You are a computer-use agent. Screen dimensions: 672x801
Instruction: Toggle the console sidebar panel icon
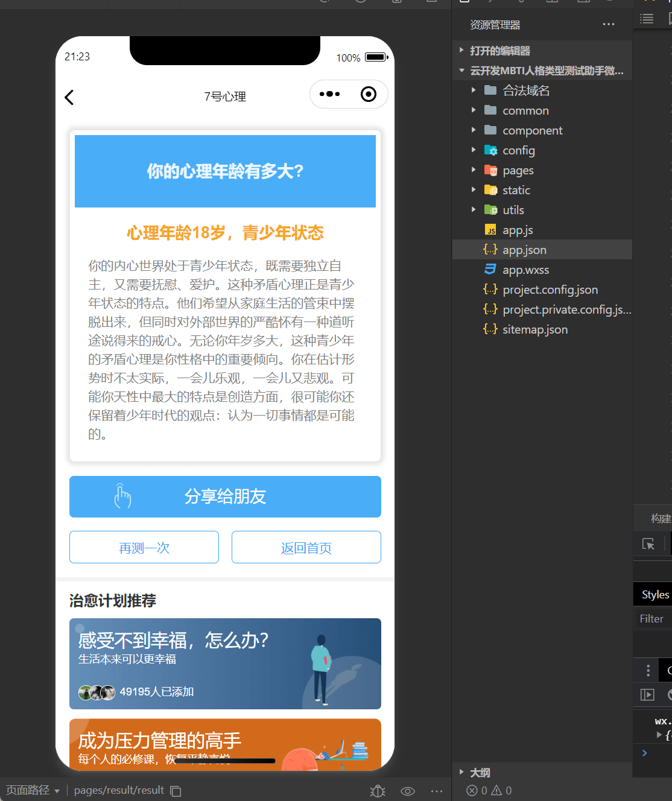647,695
